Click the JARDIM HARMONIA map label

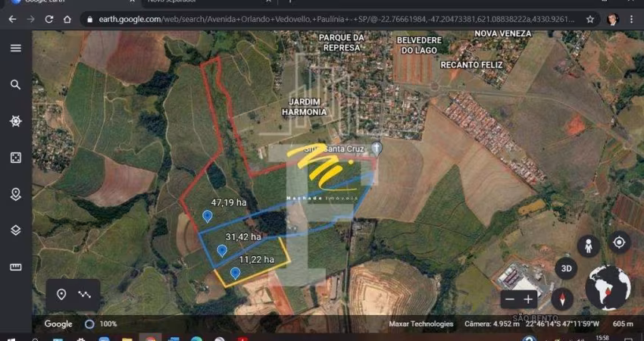(305, 106)
